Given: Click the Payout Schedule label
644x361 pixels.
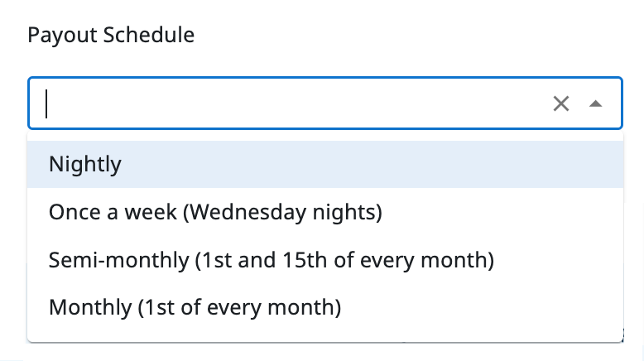Looking at the screenshot, I should pyautogui.click(x=112, y=36).
